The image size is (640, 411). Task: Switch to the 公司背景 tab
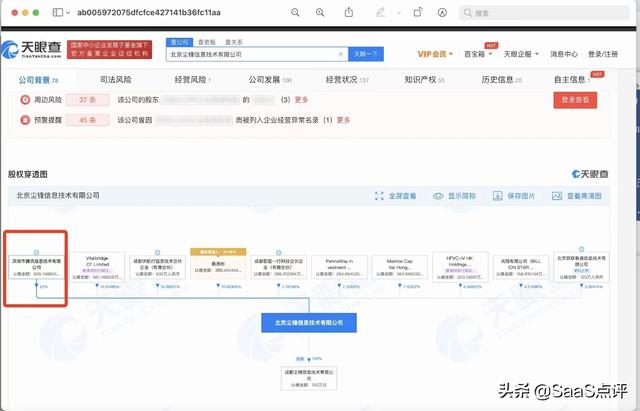[38, 80]
